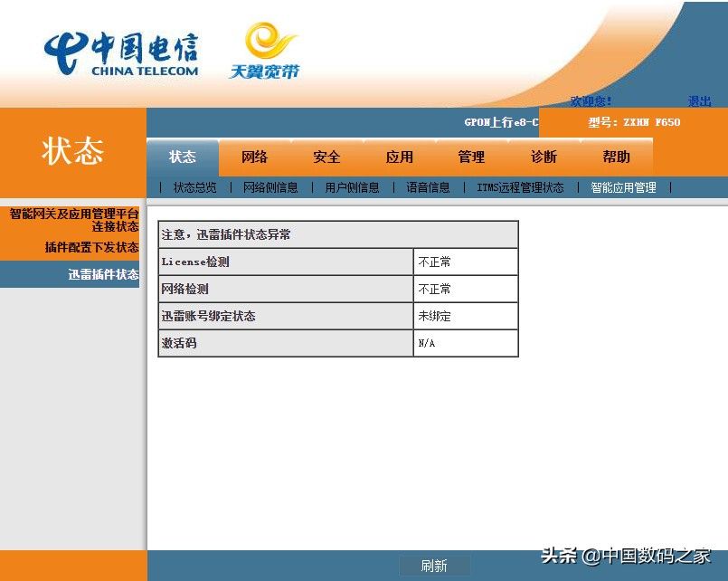The image size is (728, 581).
Task: Select 迅雷插件状态 sidebar item
Action: point(103,274)
